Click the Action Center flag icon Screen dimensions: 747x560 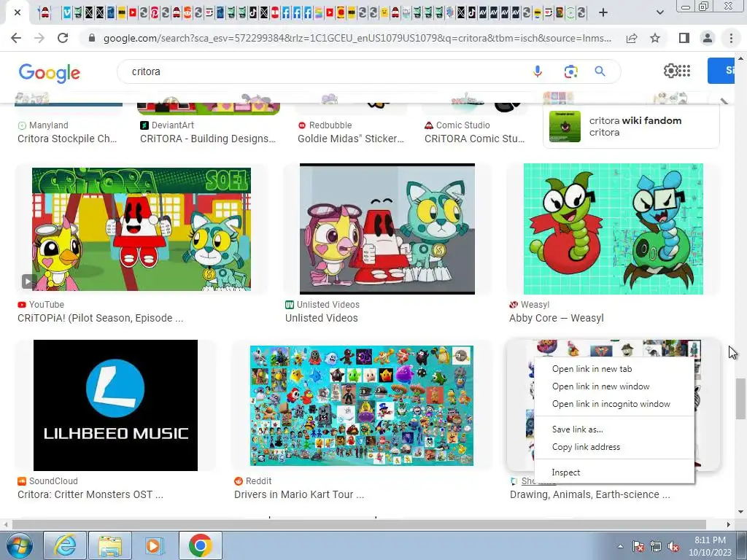[x=638, y=546]
